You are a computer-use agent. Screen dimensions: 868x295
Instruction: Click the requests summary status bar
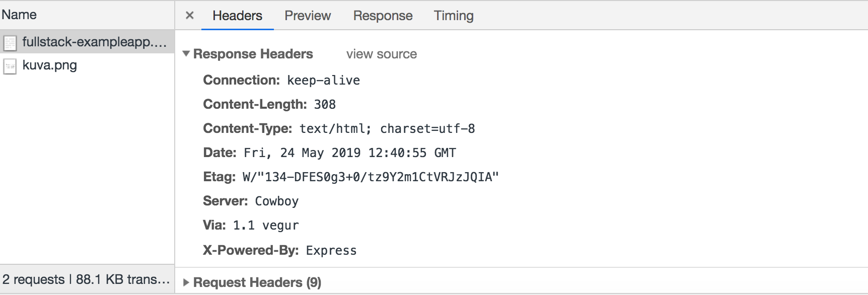[86, 279]
